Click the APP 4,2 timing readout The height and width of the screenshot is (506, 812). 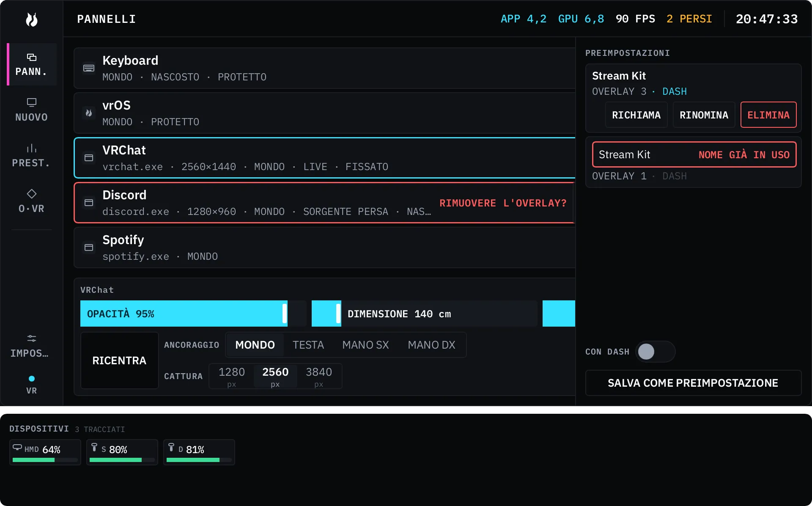[x=524, y=19]
